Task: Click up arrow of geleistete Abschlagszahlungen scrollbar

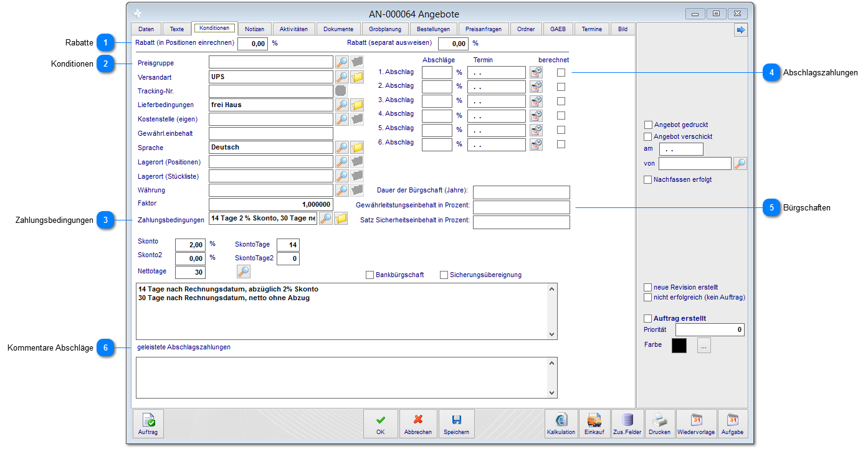Action: click(551, 362)
